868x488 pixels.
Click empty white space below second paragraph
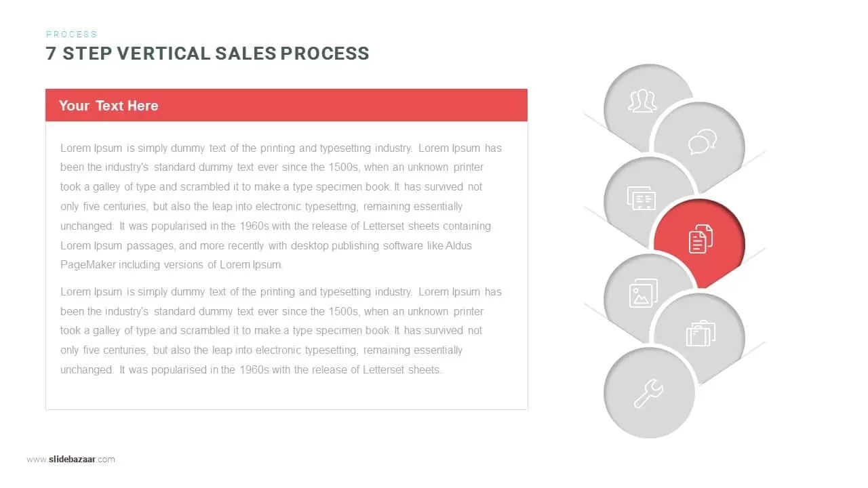[286, 394]
